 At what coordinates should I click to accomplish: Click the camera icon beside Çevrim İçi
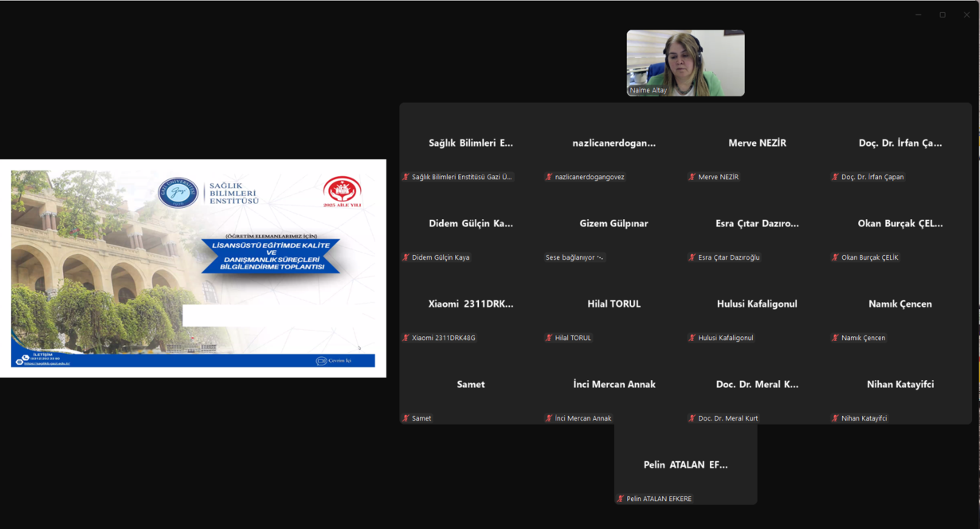[321, 361]
